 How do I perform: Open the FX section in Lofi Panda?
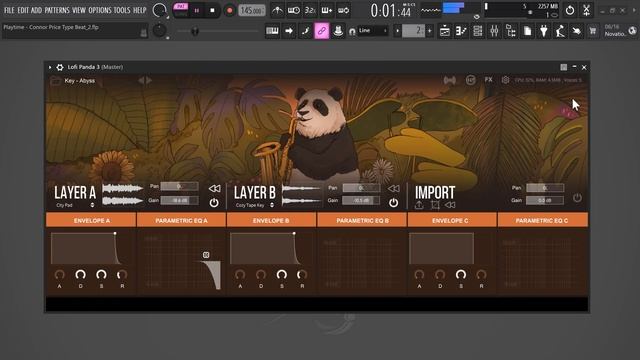point(488,80)
